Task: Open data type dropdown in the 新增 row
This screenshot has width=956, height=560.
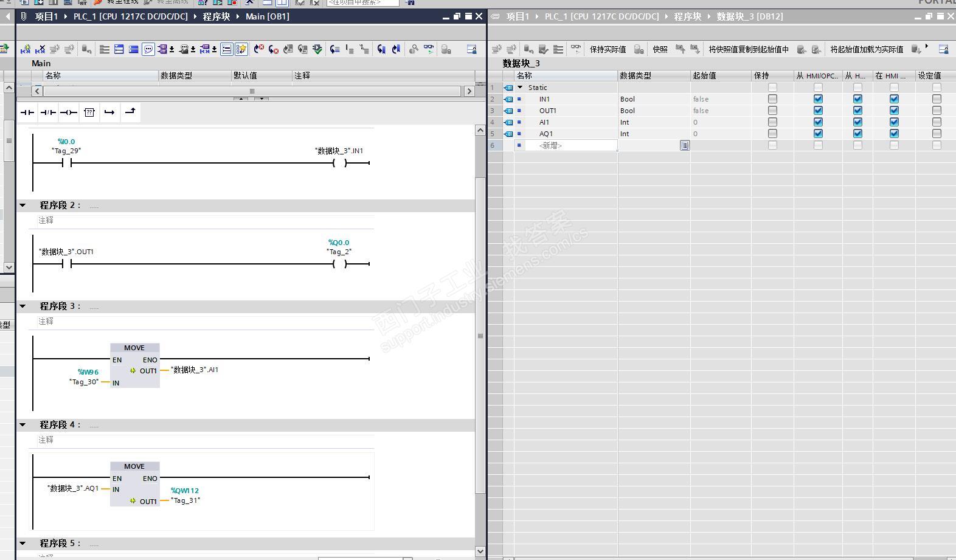Action: click(685, 145)
